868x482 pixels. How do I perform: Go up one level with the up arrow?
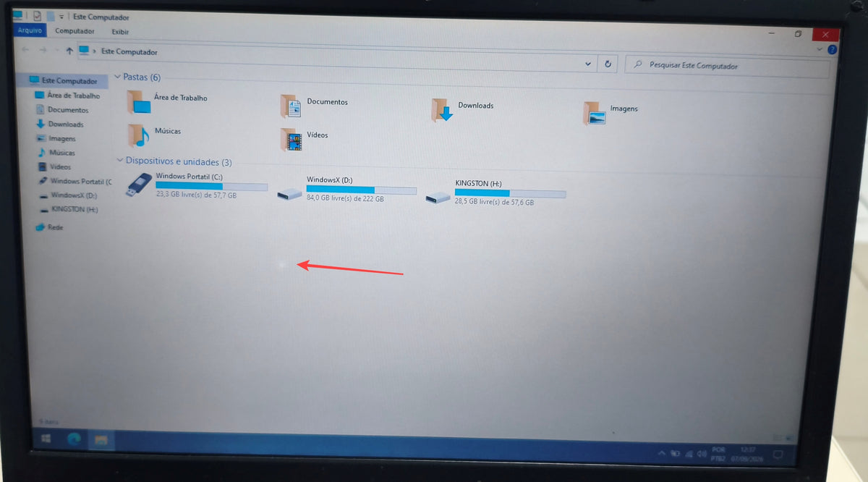69,51
